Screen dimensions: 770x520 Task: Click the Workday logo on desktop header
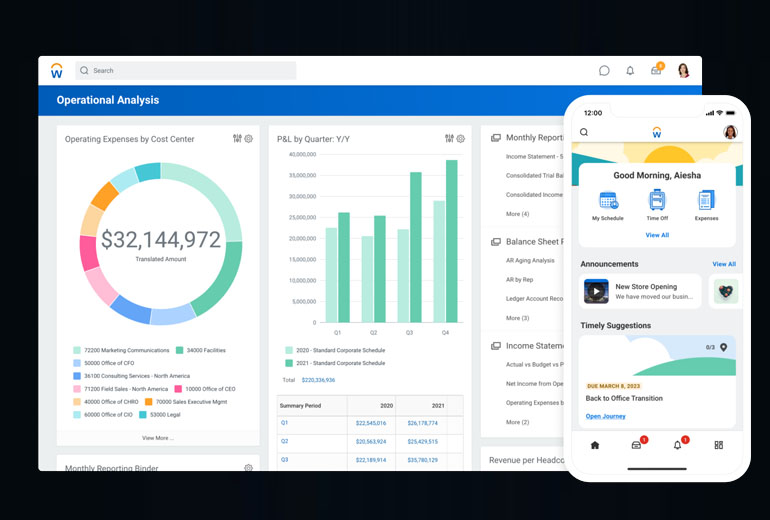57,71
